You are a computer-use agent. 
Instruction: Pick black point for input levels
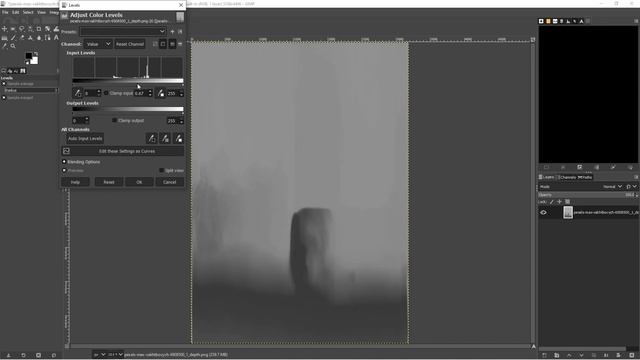pos(77,93)
